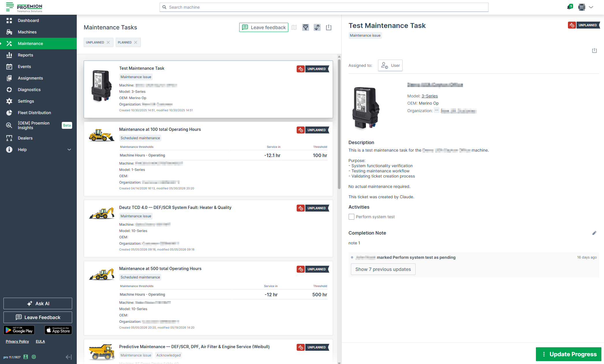Remove the PLANNED filter chip
Viewport: 604px width, 364px height.
tap(136, 42)
